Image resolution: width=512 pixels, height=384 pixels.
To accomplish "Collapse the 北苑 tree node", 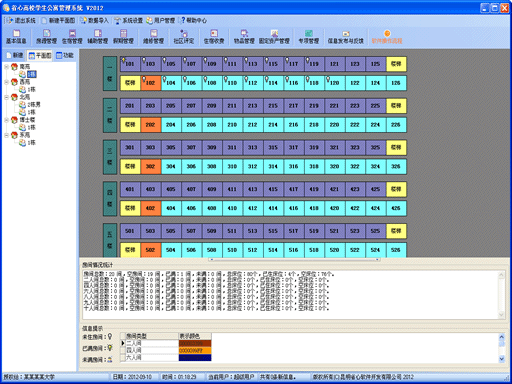I will click(6, 97).
